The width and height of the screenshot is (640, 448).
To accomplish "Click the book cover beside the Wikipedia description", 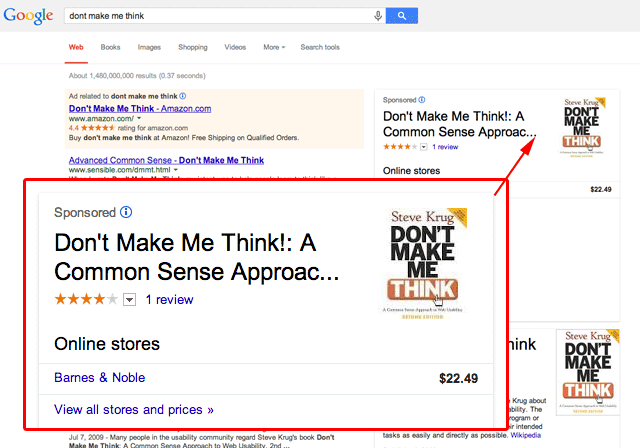I will pyautogui.click(x=588, y=372).
